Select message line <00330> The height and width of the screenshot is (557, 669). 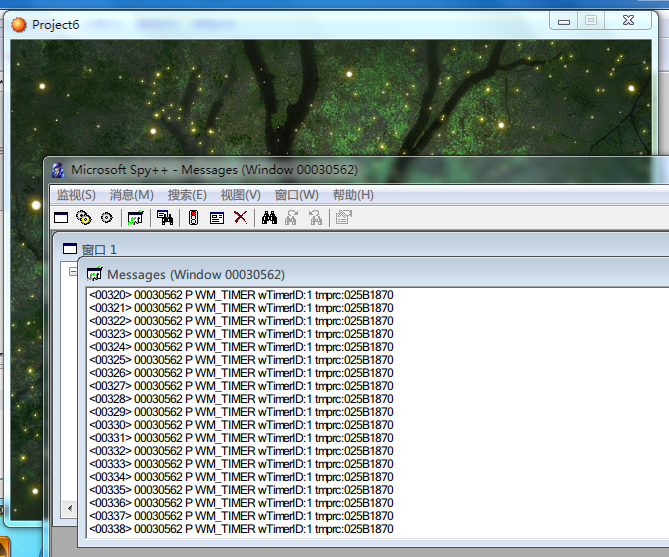click(x=241, y=425)
